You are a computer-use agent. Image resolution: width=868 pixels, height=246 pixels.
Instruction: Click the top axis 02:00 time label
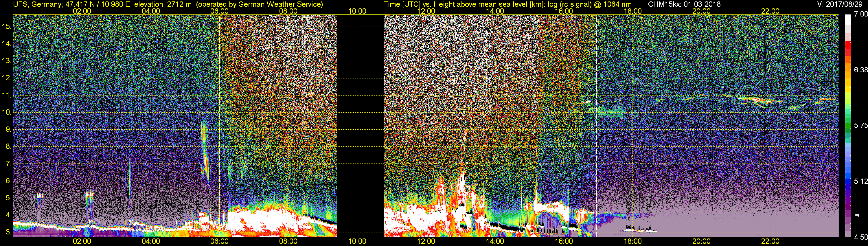click(82, 11)
